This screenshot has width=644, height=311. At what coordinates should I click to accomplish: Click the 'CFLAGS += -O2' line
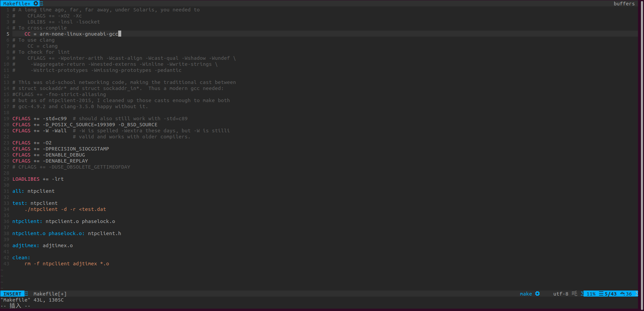pyautogui.click(x=32, y=142)
